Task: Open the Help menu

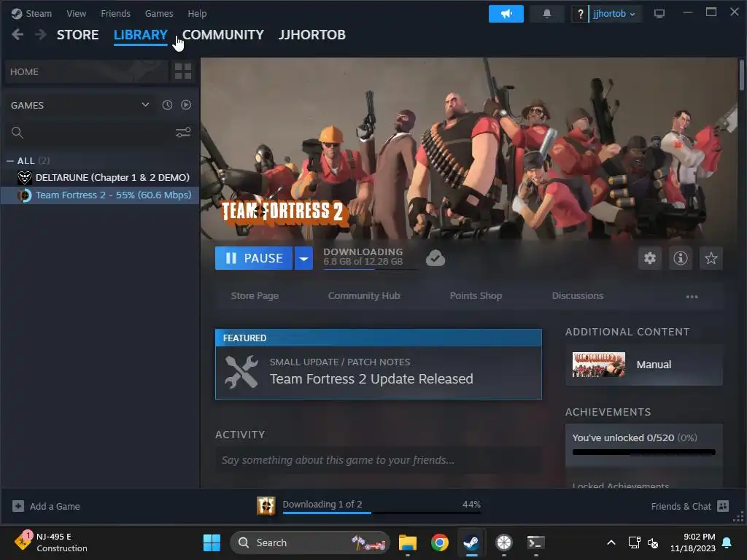Action: pyautogui.click(x=197, y=14)
